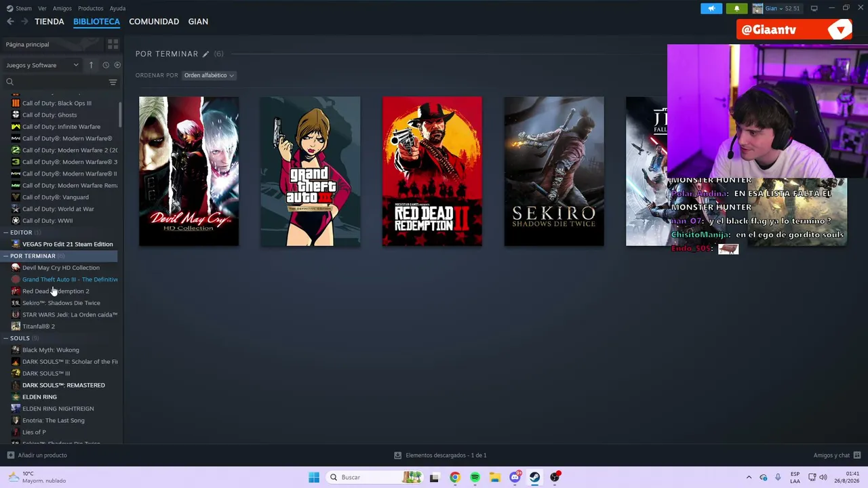The image size is (868, 488).
Task: Go to Página principal
Action: click(x=52, y=44)
